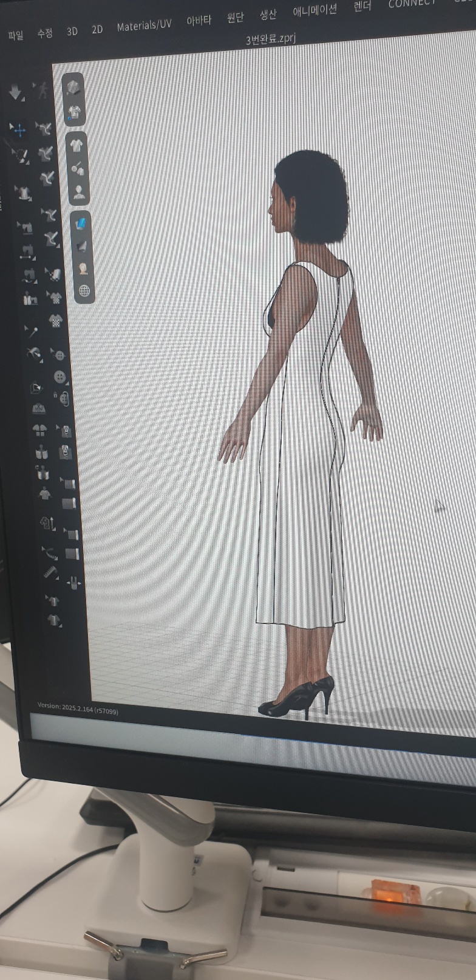Click the tape measure ruler tool
The image size is (476, 980).
(x=50, y=572)
